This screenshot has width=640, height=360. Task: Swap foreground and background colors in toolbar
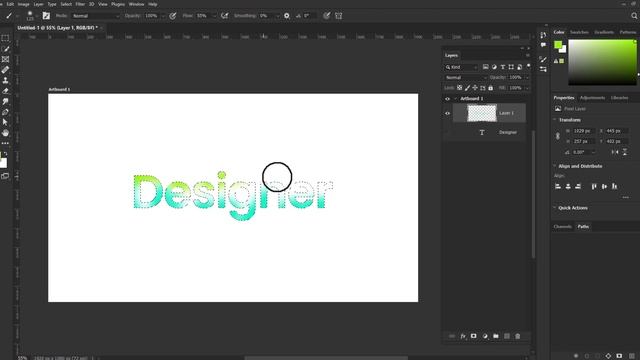pyautogui.click(x=6, y=154)
